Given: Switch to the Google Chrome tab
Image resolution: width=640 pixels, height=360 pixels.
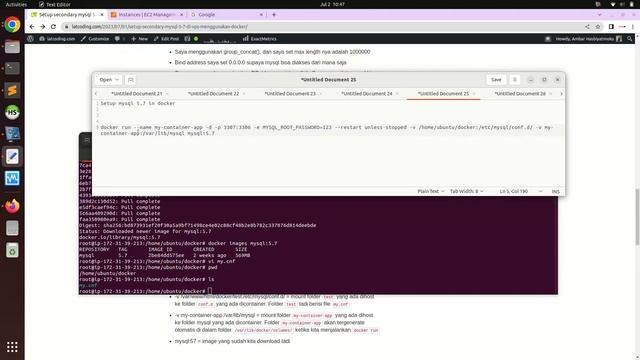Looking at the screenshot, I should point(227,15).
